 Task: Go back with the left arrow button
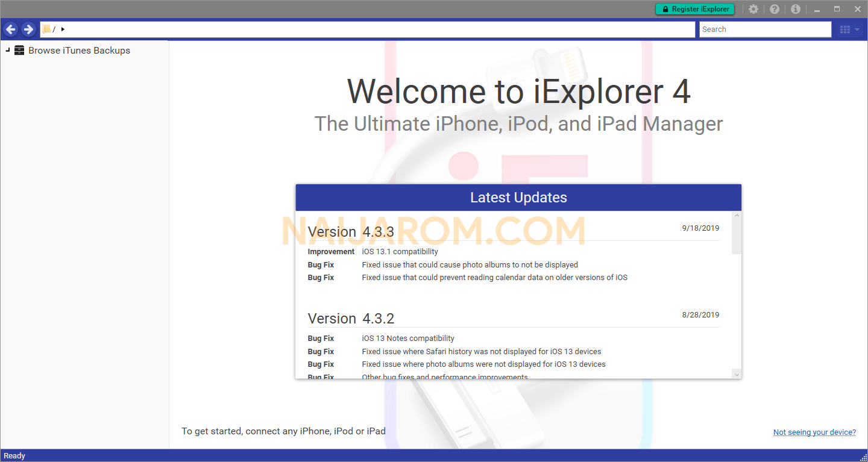pos(11,29)
